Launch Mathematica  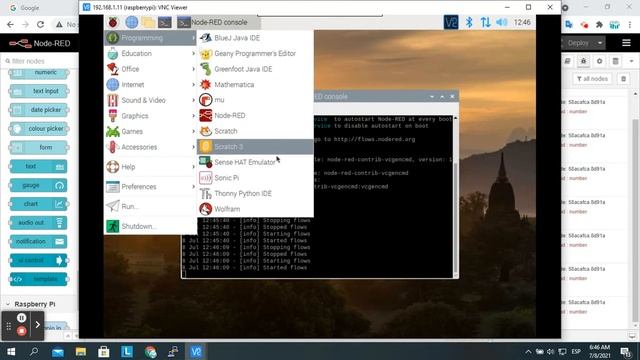click(x=255, y=84)
